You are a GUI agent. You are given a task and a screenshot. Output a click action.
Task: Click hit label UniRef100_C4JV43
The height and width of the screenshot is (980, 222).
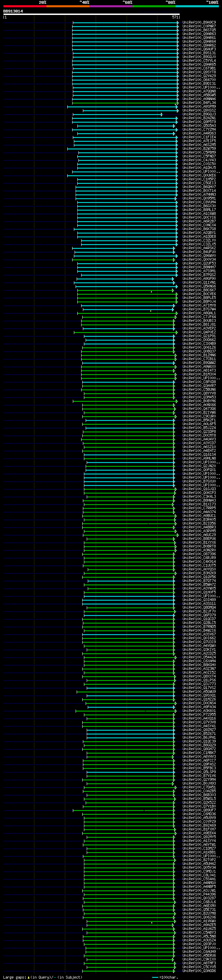point(199,160)
